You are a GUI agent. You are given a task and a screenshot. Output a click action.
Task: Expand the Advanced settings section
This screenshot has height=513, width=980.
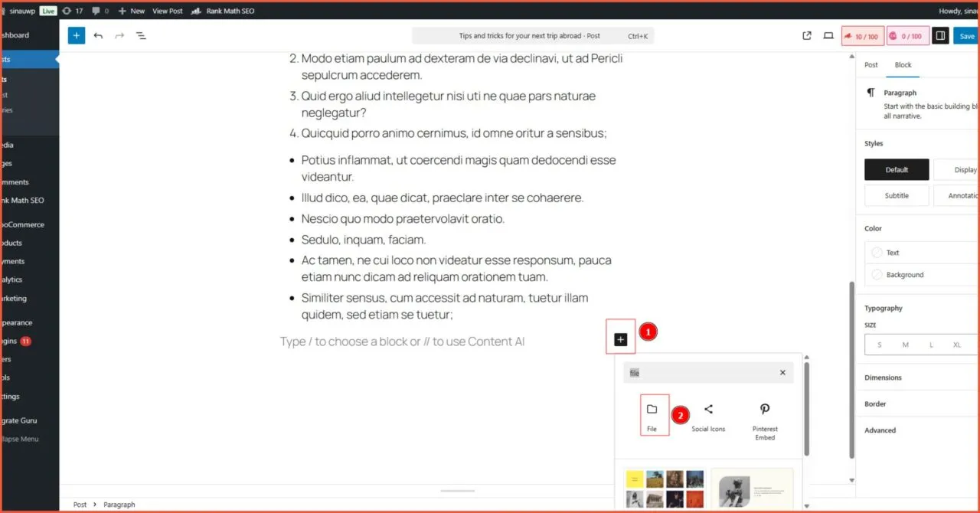[x=880, y=430]
